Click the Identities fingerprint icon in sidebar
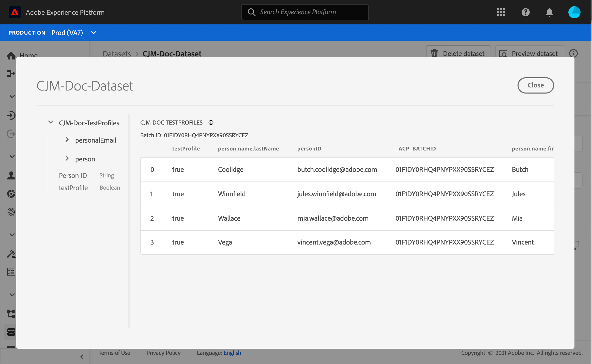This screenshot has height=364, width=592. (x=11, y=212)
